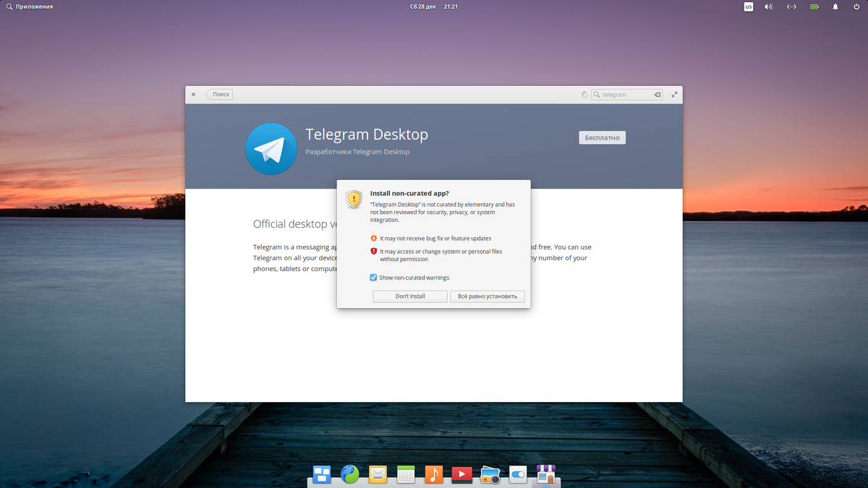Click the AppCenter icon in the dock
The width and height of the screenshot is (868, 488).
pos(545,474)
